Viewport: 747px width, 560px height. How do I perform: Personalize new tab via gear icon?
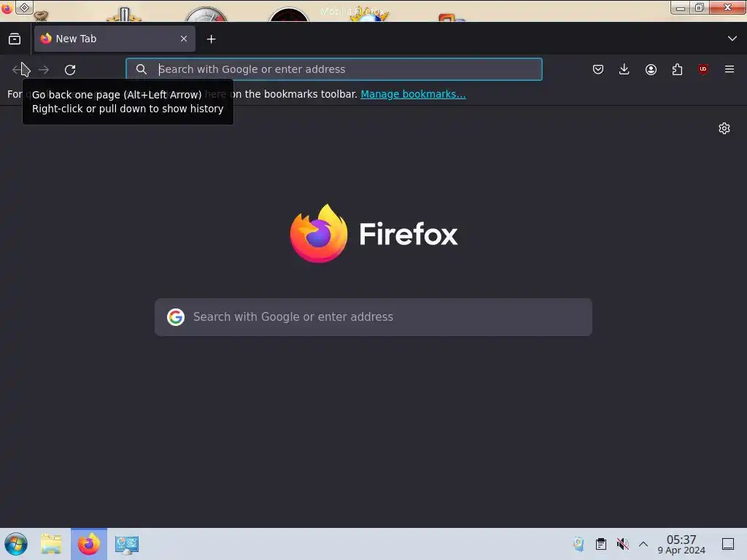coord(724,128)
